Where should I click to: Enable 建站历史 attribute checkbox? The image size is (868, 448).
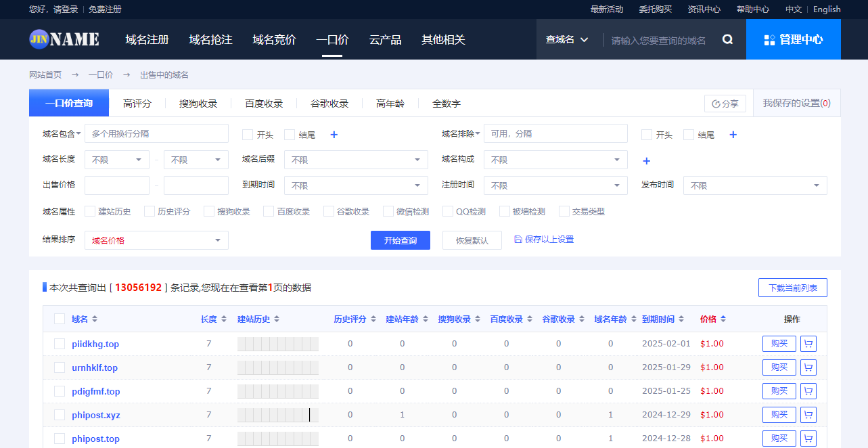(x=90, y=211)
